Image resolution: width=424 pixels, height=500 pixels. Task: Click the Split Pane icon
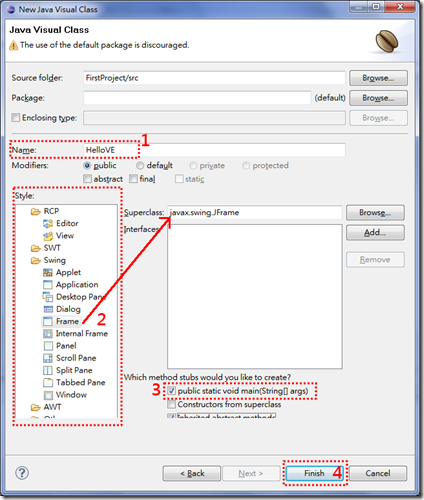tap(48, 371)
